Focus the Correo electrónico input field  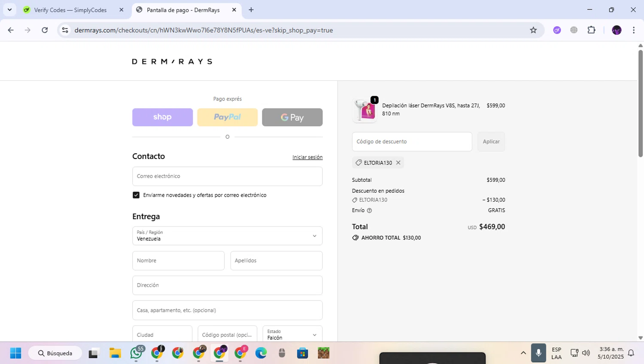point(227,176)
